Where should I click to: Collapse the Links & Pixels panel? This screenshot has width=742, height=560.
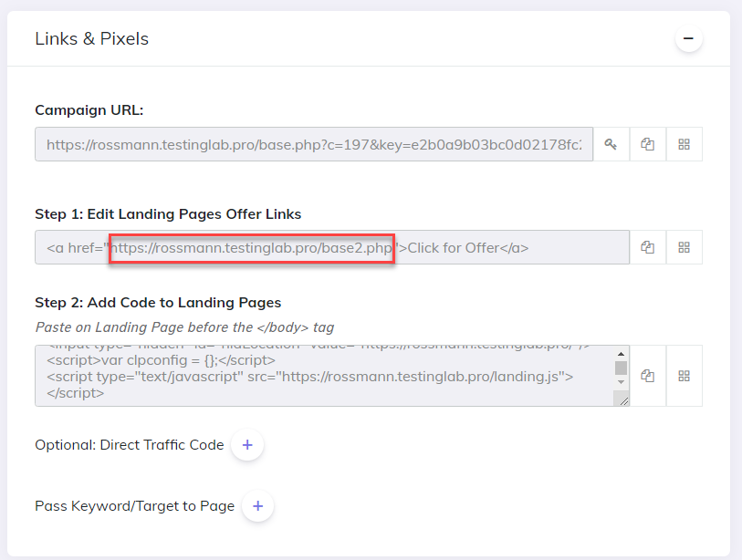point(688,38)
